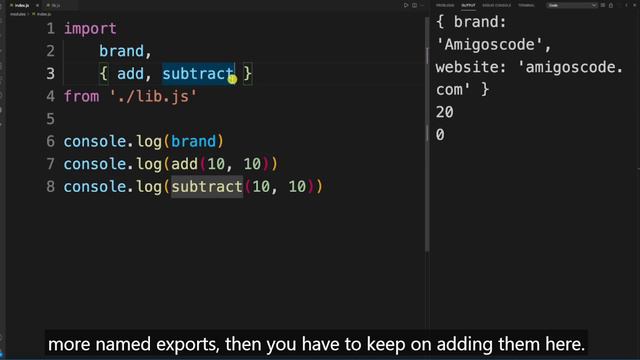
Task: Click the from keyword on line 4
Action: [x=81, y=96]
